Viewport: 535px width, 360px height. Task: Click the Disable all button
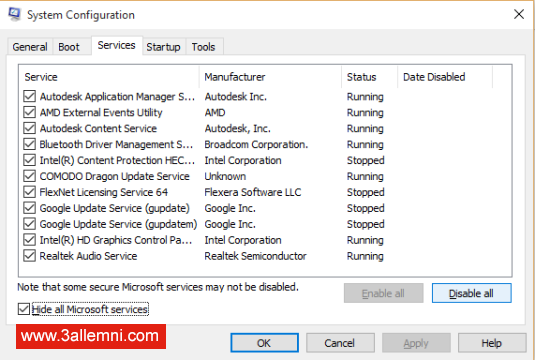click(x=472, y=293)
